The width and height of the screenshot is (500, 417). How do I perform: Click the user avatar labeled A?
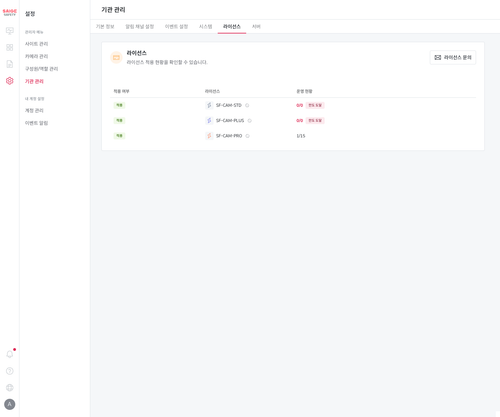coord(10,404)
